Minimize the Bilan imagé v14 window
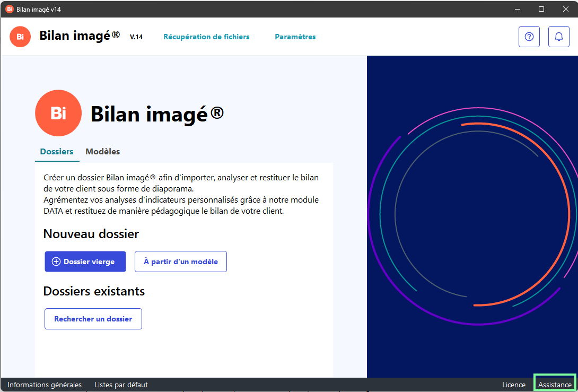Screen dimensions: 578x392 click(518, 9)
